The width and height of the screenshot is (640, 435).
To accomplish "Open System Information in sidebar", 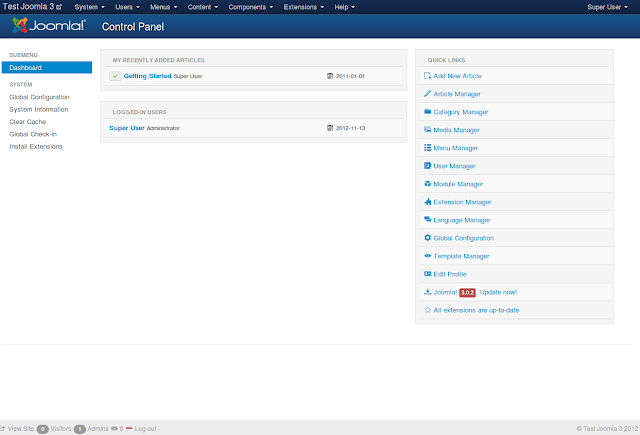I will (x=39, y=109).
